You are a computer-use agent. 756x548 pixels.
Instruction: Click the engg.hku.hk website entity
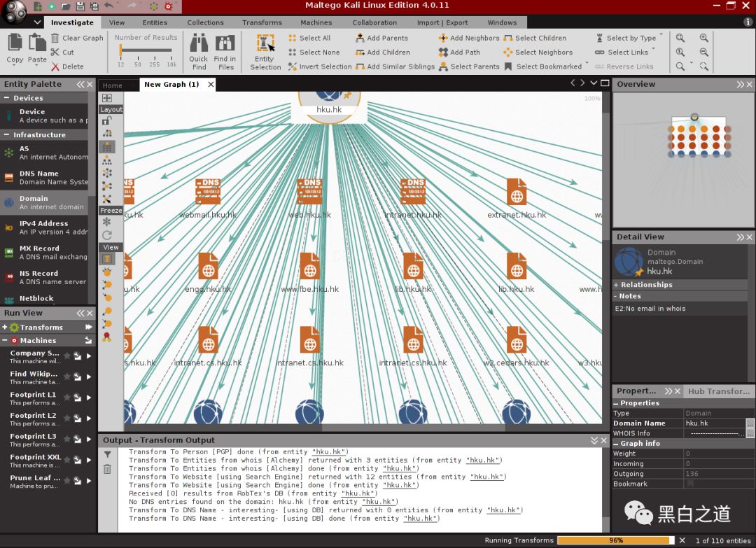(208, 266)
